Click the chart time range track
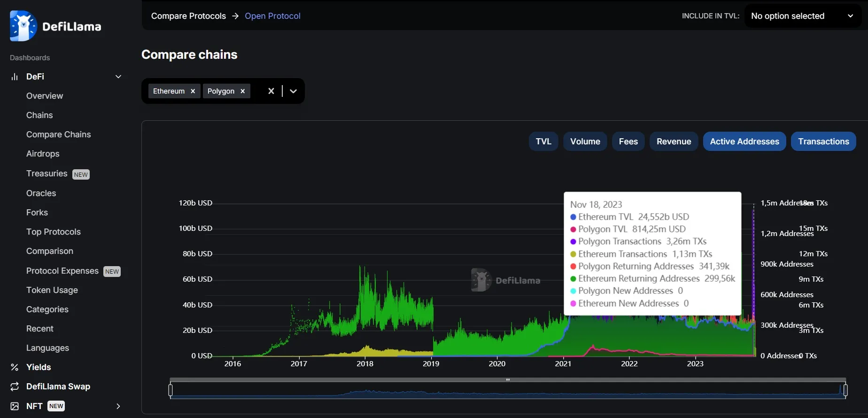This screenshot has height=418, width=868. [x=508, y=390]
